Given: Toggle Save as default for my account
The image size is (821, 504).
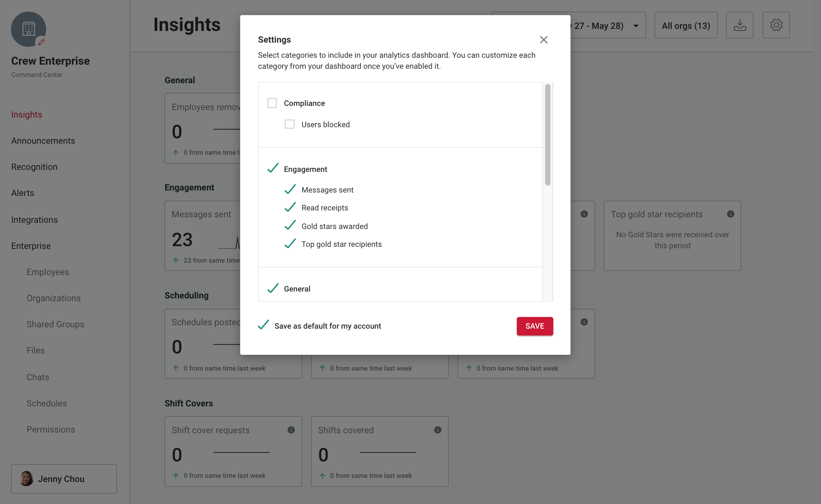Looking at the screenshot, I should pos(264,325).
